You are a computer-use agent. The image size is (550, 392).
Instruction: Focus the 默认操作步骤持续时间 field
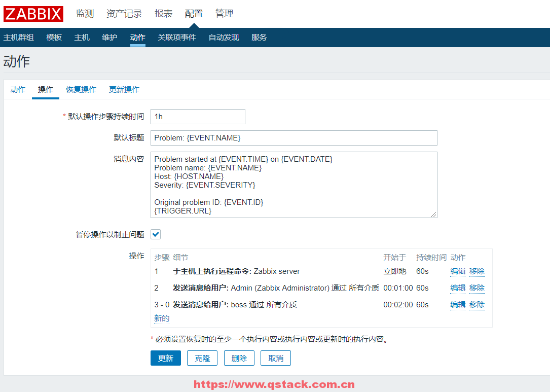point(198,117)
